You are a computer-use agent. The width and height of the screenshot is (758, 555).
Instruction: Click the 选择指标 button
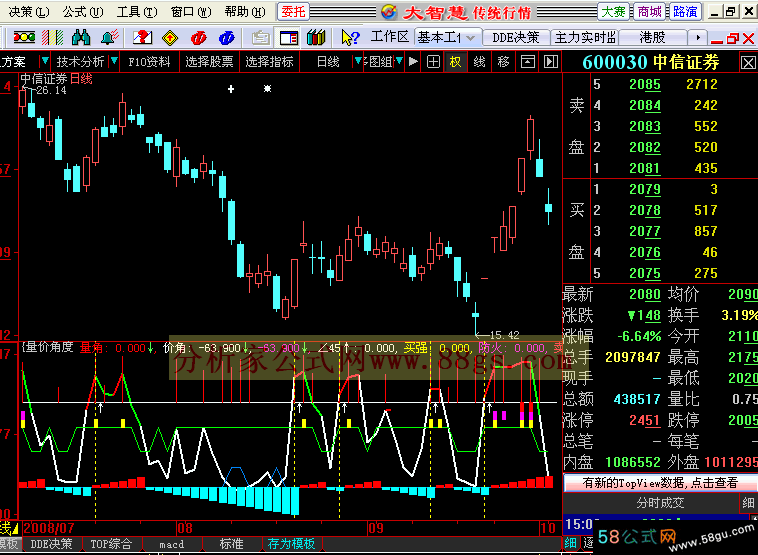269,61
